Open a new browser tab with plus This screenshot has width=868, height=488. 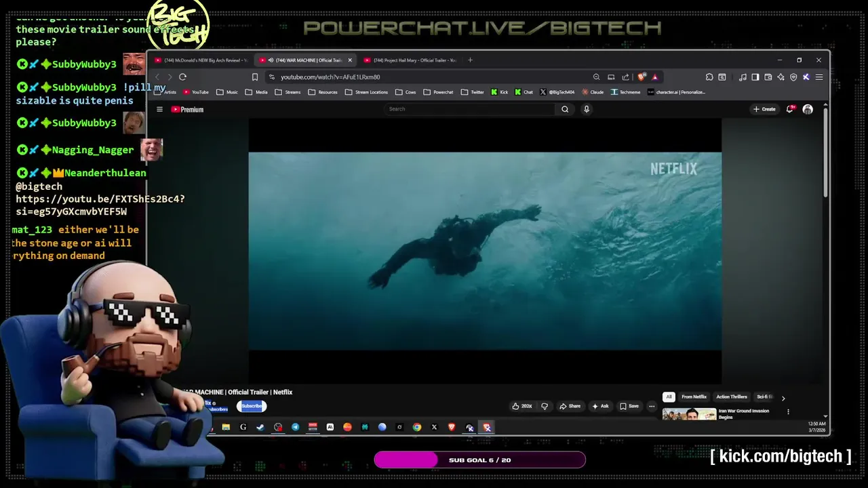pos(470,60)
